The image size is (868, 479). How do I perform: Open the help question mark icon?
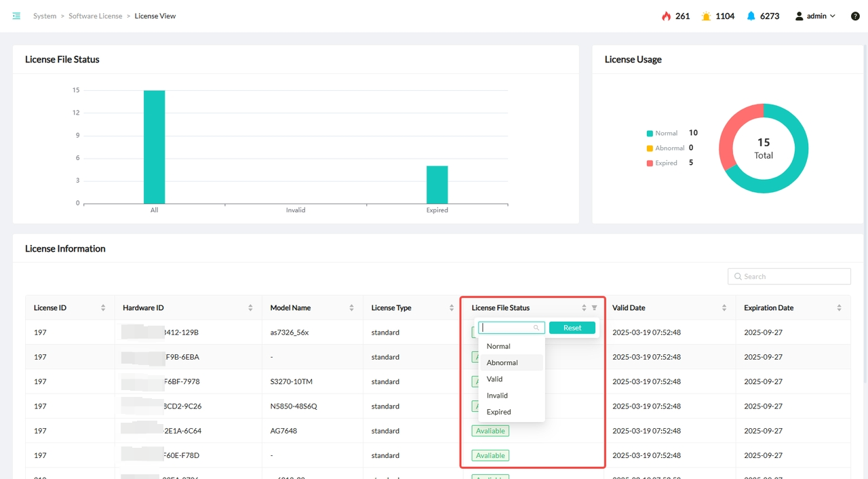point(855,16)
